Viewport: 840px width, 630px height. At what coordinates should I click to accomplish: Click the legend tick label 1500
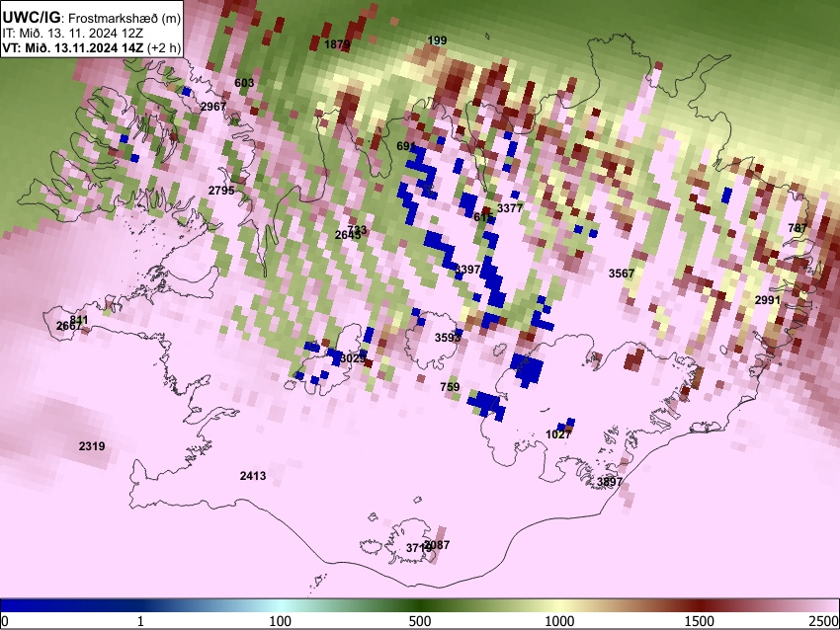pos(700,621)
